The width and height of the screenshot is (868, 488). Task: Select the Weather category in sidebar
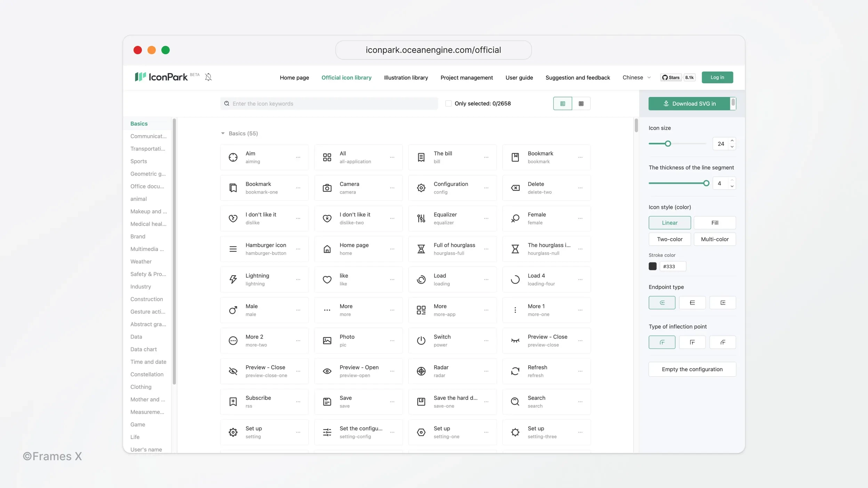141,261
